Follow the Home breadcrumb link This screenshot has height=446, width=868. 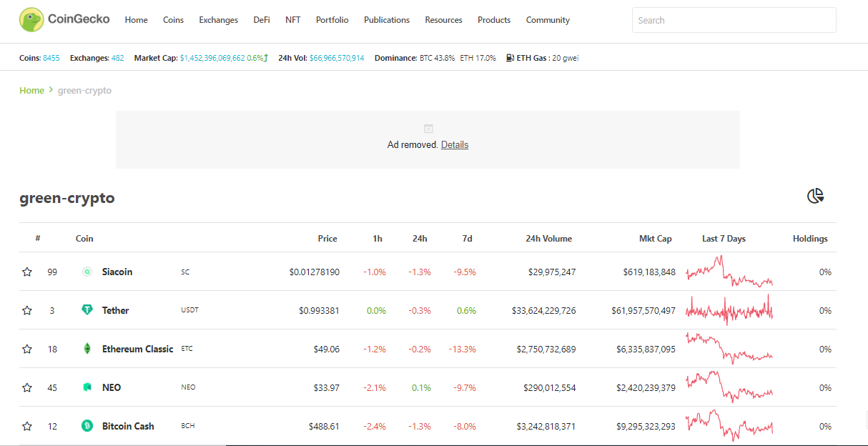click(31, 91)
